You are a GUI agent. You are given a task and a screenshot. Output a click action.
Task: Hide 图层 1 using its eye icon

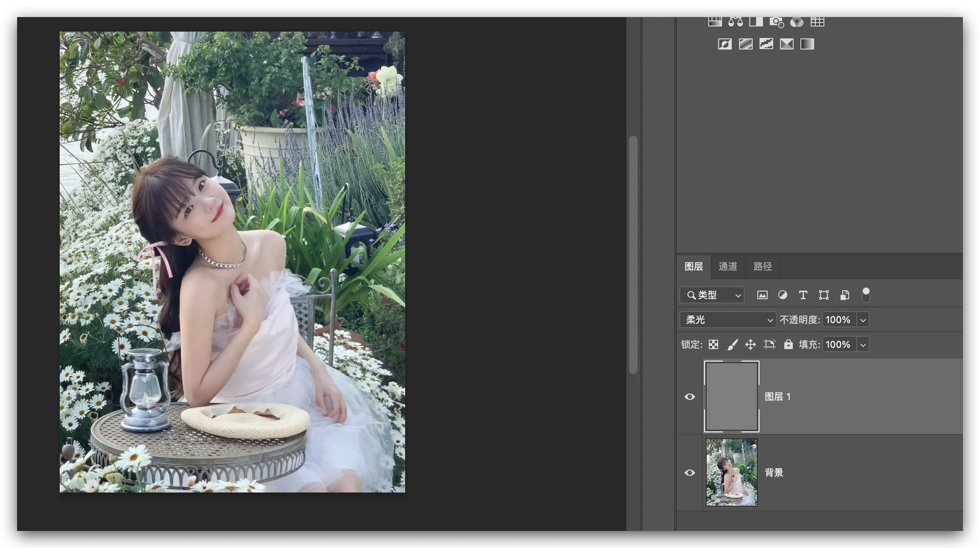[x=690, y=396]
